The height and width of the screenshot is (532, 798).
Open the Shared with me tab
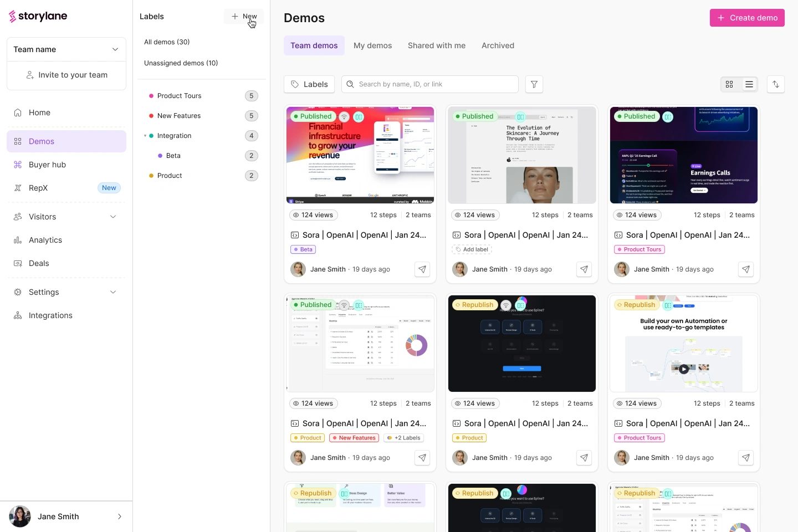437,45
